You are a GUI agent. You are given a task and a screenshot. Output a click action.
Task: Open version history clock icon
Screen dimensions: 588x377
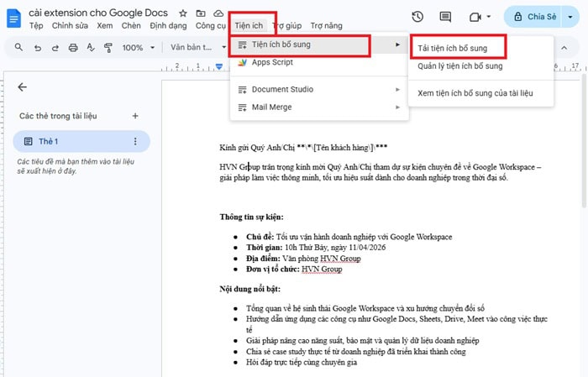coord(417,17)
